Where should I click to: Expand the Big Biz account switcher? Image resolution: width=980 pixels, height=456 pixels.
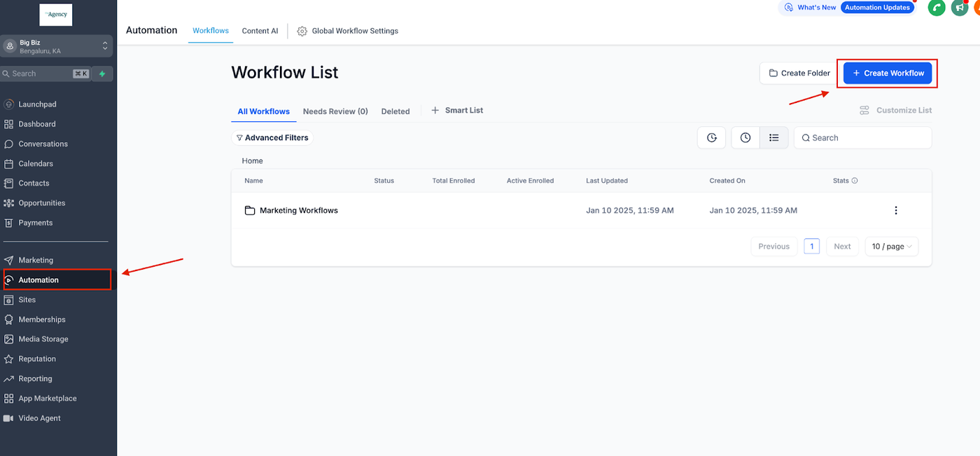(x=57, y=46)
